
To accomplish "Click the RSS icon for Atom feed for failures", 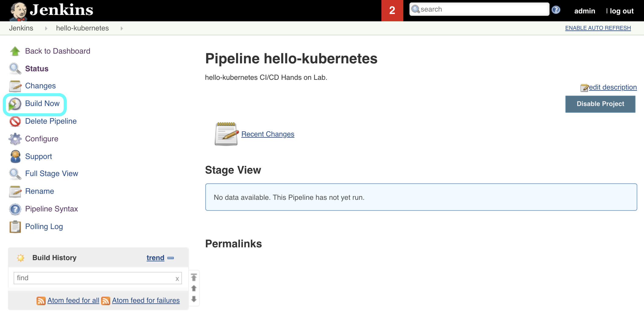I will 106,301.
